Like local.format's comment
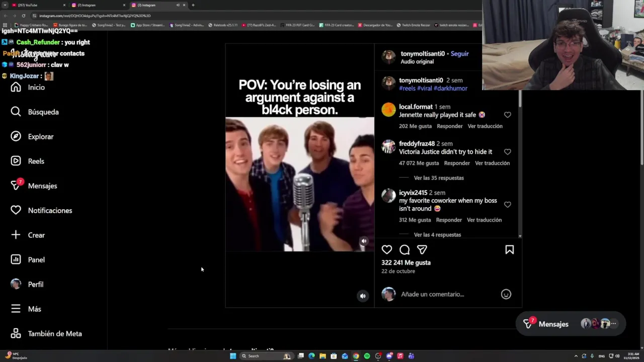The image size is (644, 362). (x=508, y=115)
